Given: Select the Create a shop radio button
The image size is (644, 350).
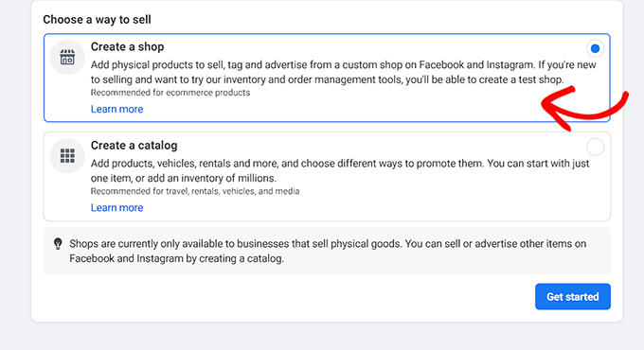Looking at the screenshot, I should [x=595, y=48].
